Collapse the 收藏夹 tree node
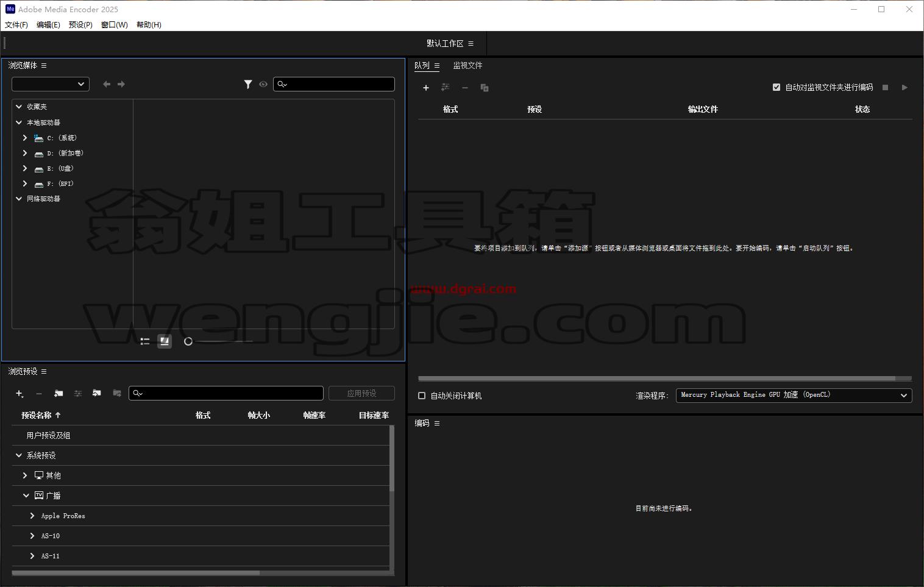Image resolution: width=924 pixels, height=587 pixels. click(19, 107)
